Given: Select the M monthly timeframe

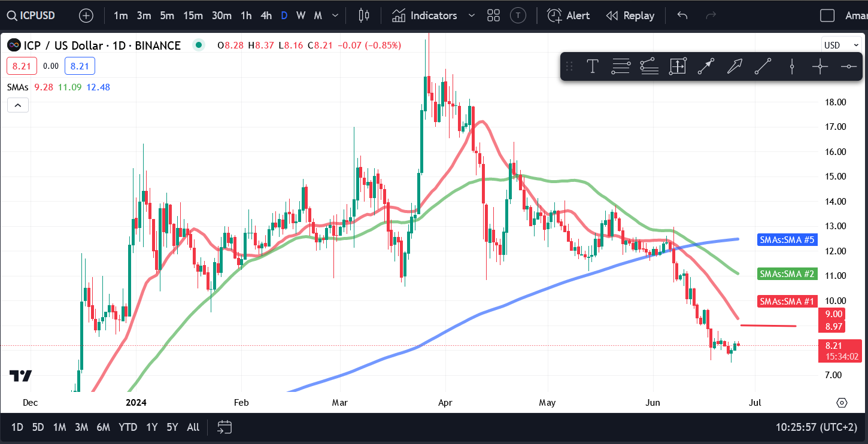Looking at the screenshot, I should tap(318, 16).
